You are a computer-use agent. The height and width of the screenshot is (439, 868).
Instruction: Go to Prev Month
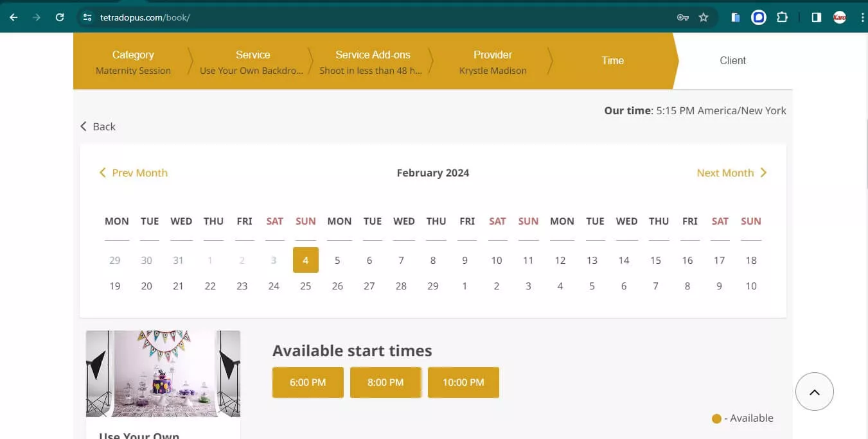[134, 173]
